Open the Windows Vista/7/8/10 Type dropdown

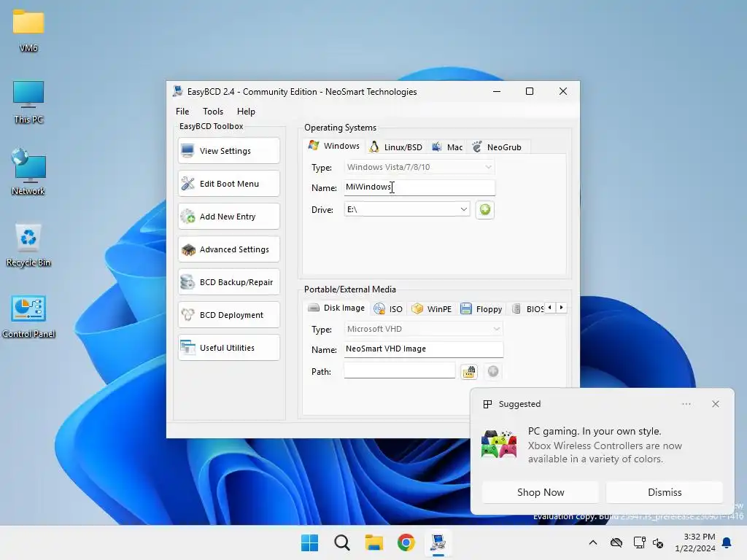[x=419, y=167]
